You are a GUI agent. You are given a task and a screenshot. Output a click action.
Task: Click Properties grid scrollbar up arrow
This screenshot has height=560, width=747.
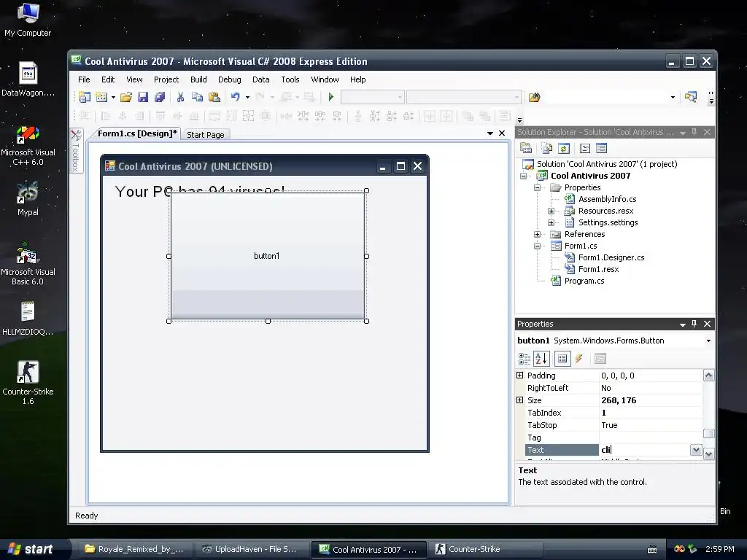point(708,376)
